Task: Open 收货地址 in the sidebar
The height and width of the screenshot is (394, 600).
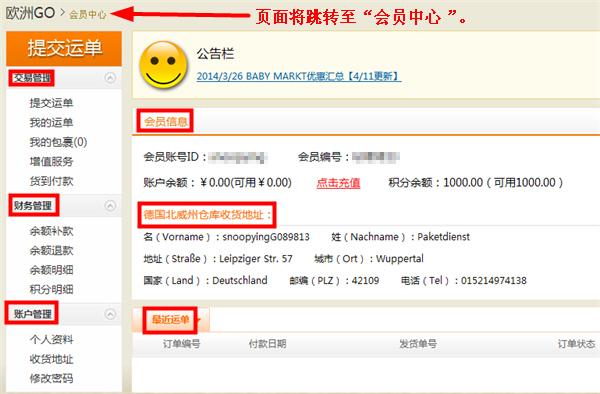Action: [51, 359]
